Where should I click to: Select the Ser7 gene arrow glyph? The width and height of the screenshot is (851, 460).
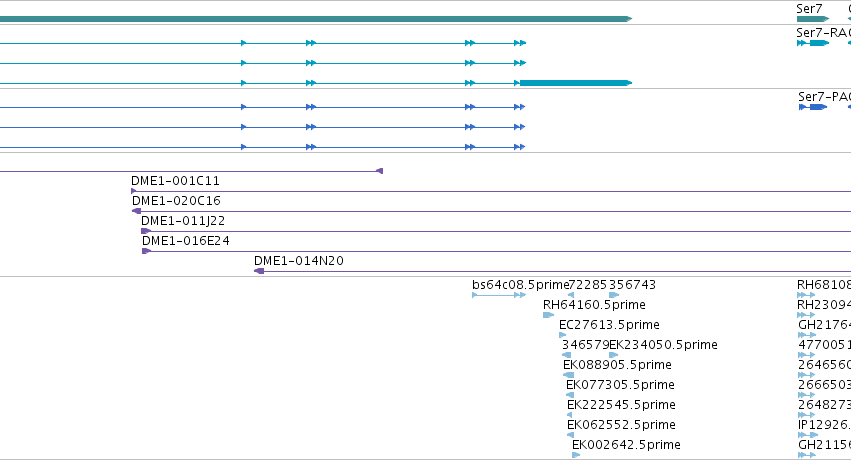(x=813, y=19)
